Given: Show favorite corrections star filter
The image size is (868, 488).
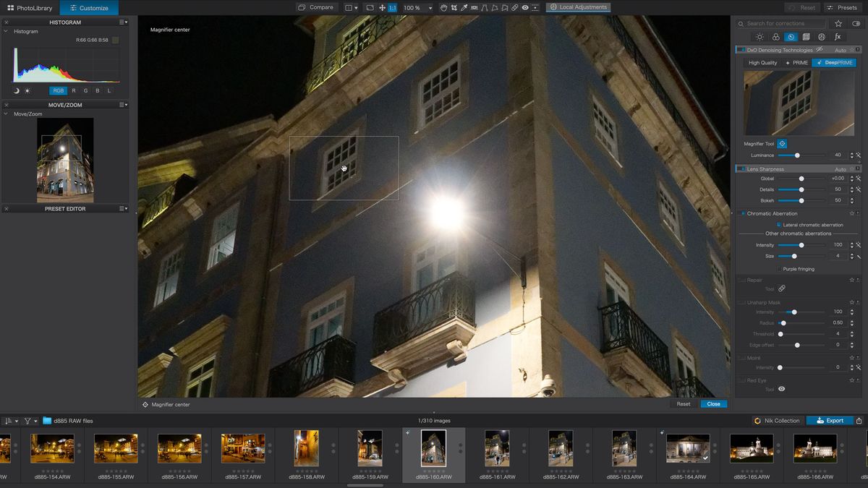Looking at the screenshot, I should tap(838, 23).
